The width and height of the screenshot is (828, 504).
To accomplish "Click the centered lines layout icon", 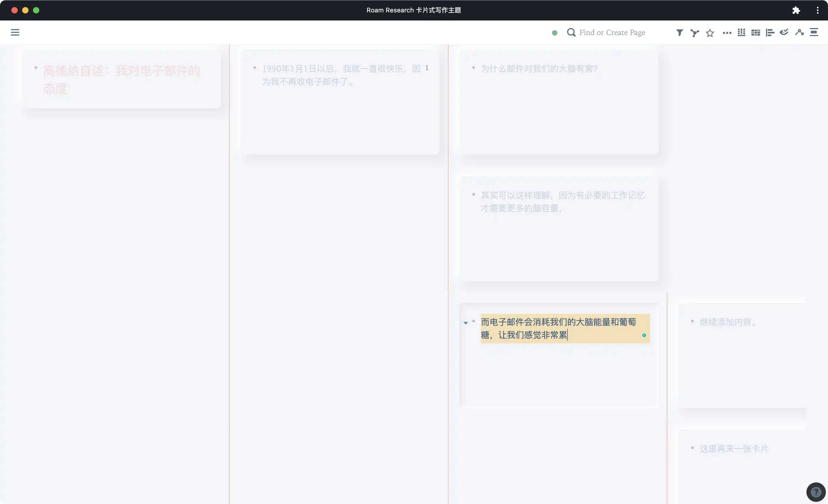I will [814, 32].
